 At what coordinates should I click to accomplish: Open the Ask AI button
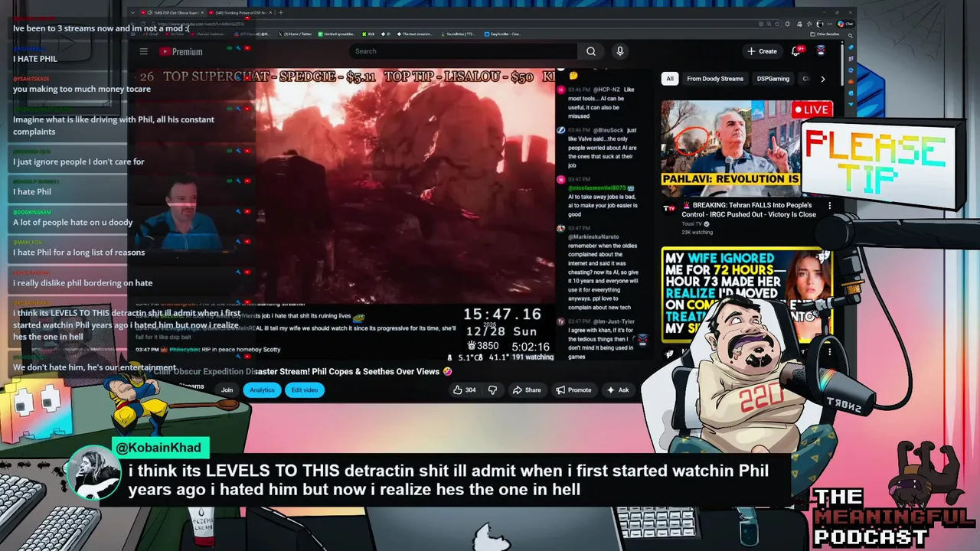click(x=618, y=390)
